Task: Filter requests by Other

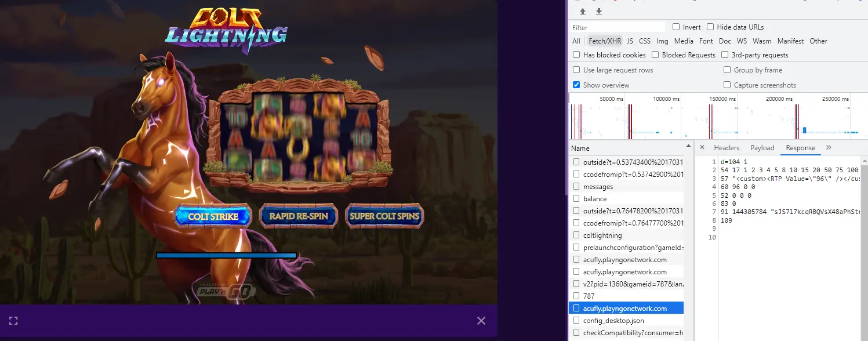Action: 818,41
